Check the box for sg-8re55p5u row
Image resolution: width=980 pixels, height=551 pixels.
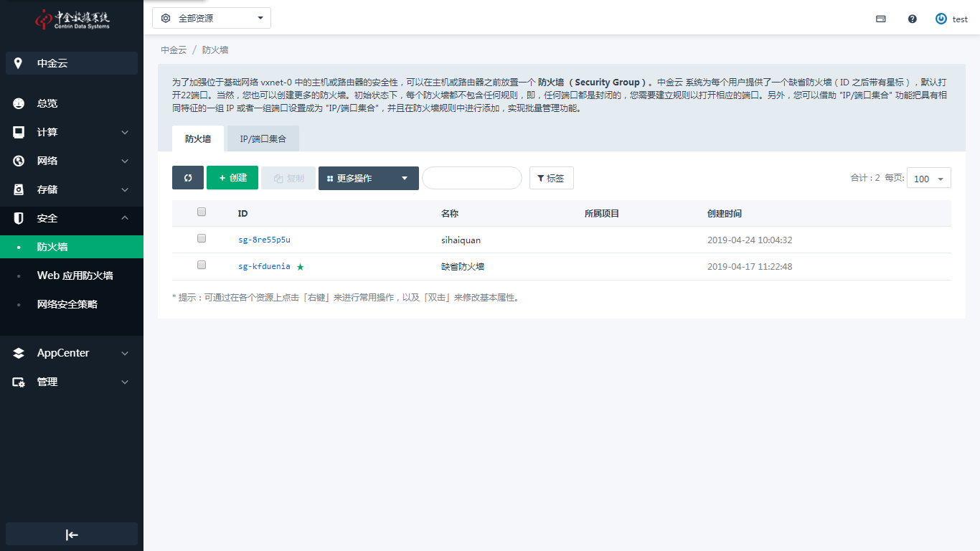(x=202, y=238)
